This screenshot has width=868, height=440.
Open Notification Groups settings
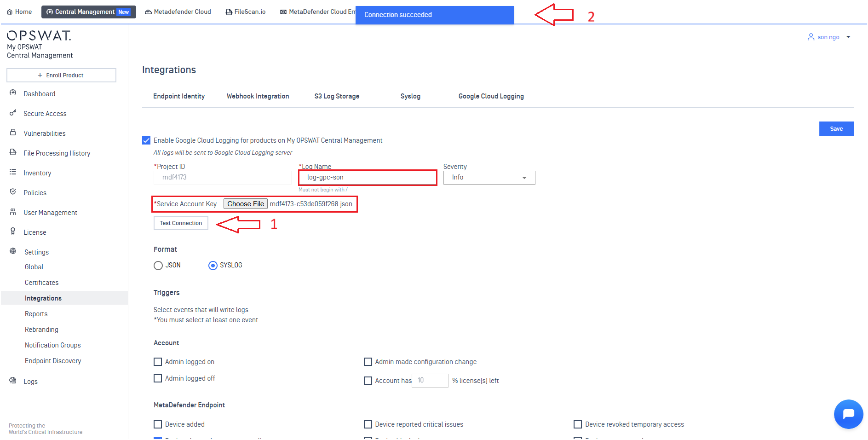coord(53,345)
